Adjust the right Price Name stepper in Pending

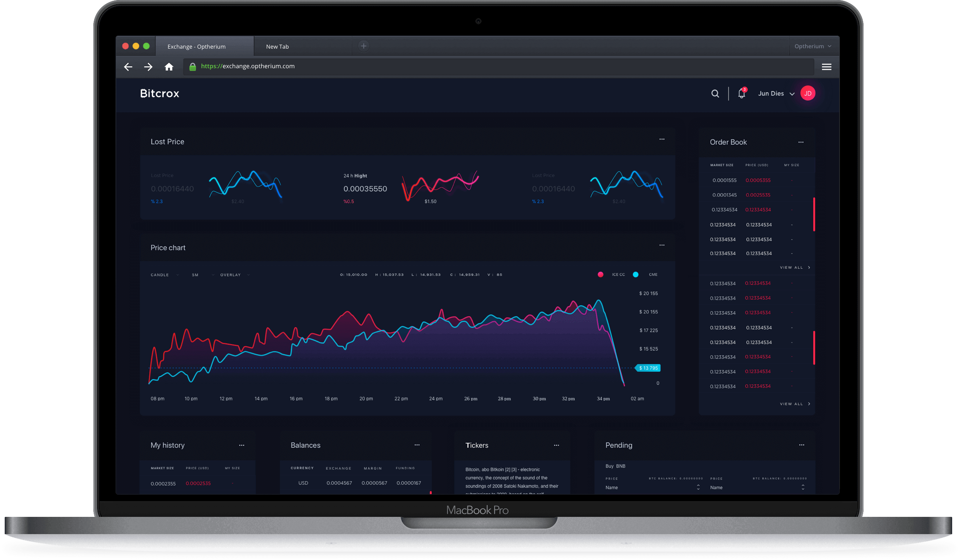pyautogui.click(x=803, y=487)
